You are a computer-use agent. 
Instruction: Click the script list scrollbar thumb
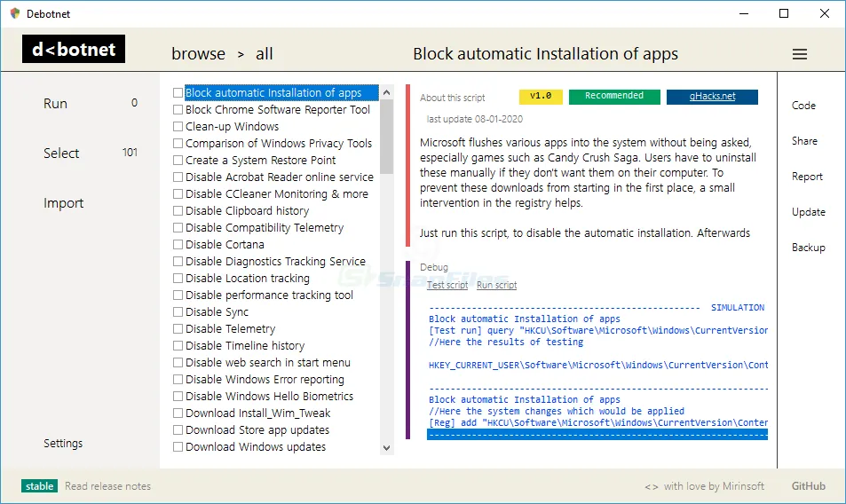coord(386,137)
